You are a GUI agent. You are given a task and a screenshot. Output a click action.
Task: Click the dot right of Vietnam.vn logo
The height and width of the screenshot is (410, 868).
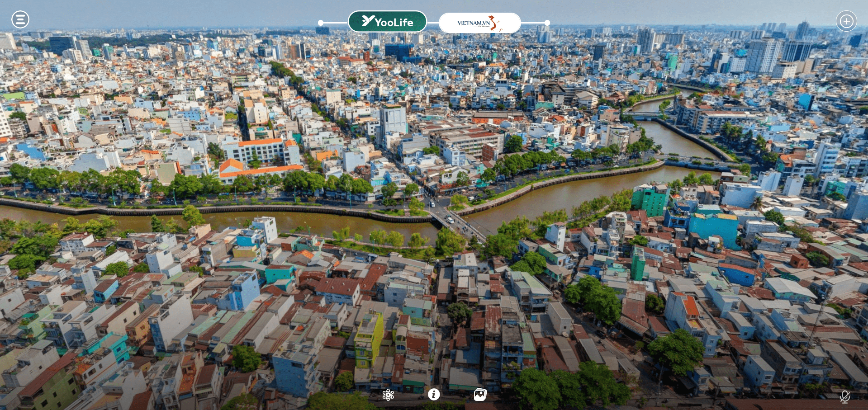pyautogui.click(x=547, y=23)
